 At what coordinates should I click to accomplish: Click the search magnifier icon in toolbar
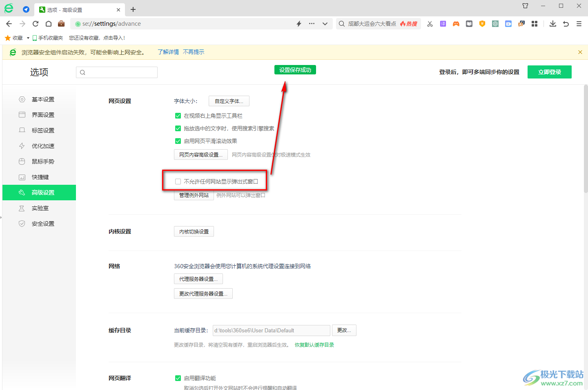point(342,24)
